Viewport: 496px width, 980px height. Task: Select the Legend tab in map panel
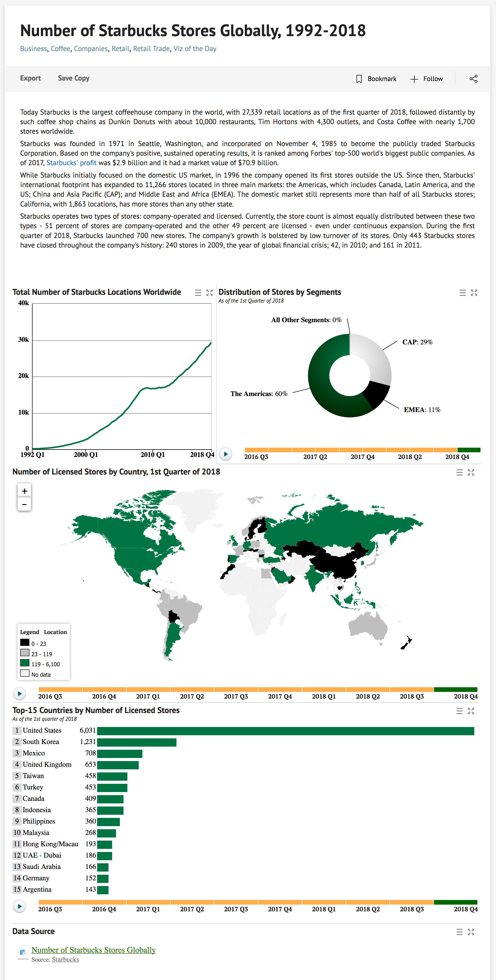point(30,632)
